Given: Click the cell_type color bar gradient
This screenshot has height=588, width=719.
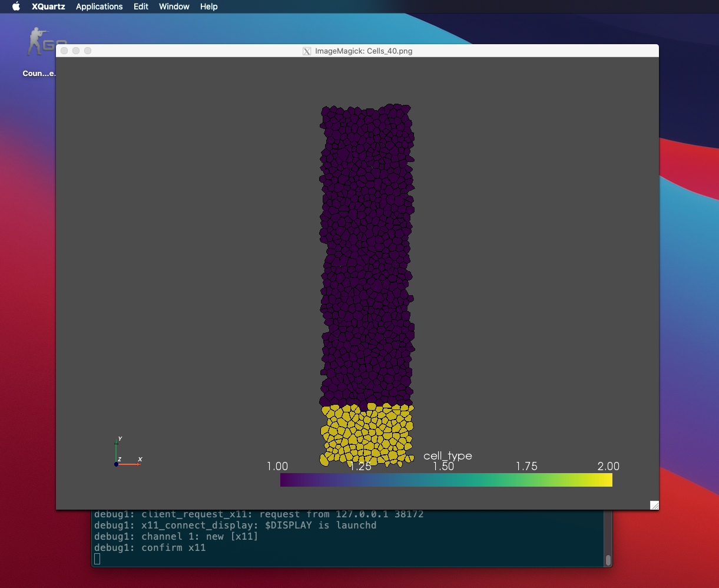Looking at the screenshot, I should coord(446,480).
